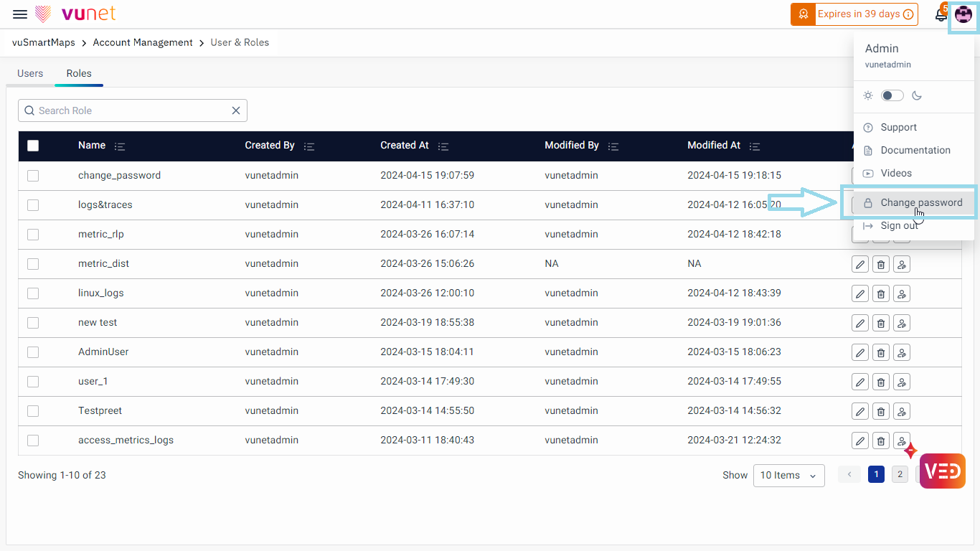980x551 pixels.
Task: Delete the linux_logs role
Action: (880, 293)
